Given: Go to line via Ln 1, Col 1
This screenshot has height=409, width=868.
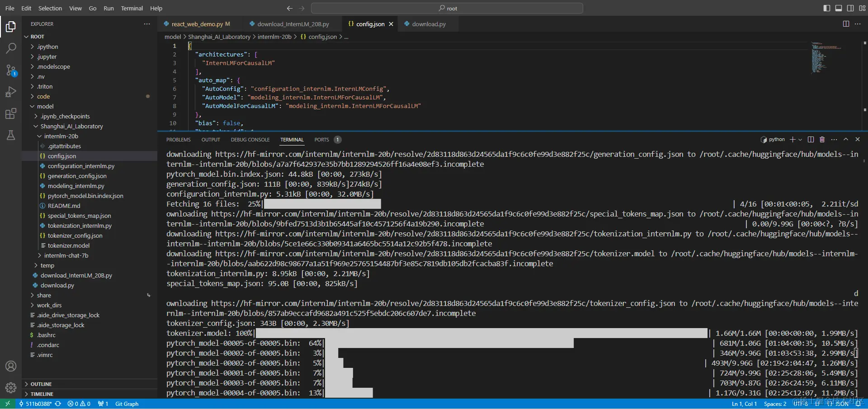Looking at the screenshot, I should point(744,404).
